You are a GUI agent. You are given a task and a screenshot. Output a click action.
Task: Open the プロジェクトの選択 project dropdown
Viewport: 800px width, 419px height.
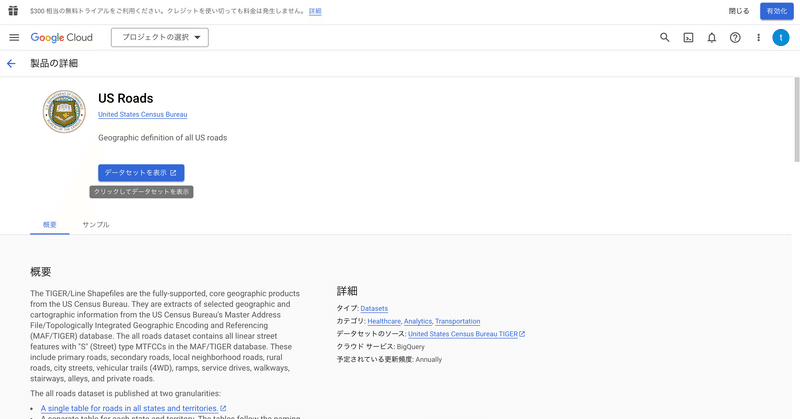coord(160,37)
